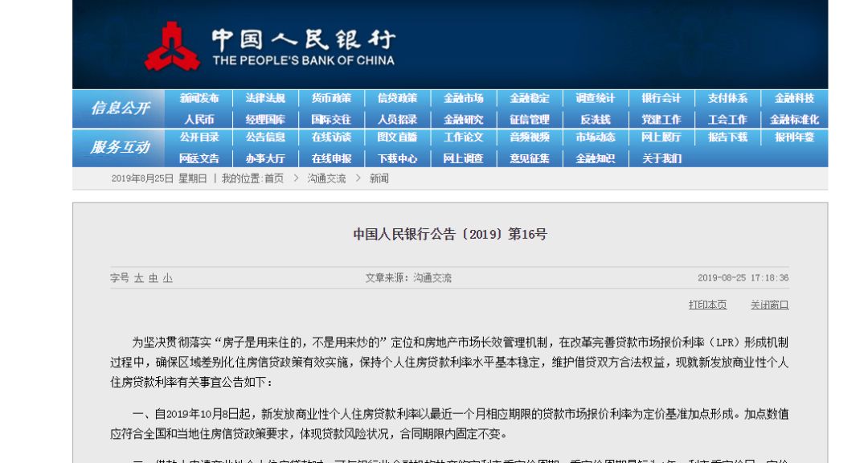The image size is (868, 463).
Task: Open the 人员招录 menu item
Action: point(397,120)
